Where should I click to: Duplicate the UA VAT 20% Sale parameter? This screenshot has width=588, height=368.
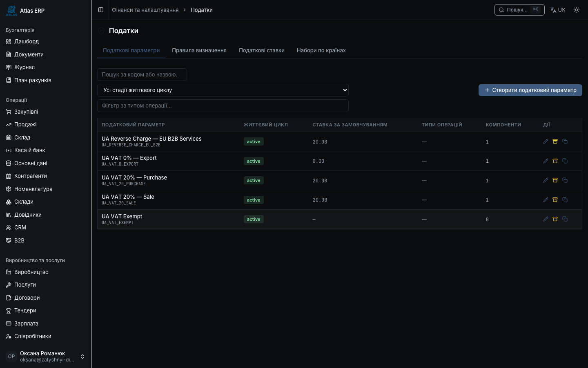click(x=565, y=200)
